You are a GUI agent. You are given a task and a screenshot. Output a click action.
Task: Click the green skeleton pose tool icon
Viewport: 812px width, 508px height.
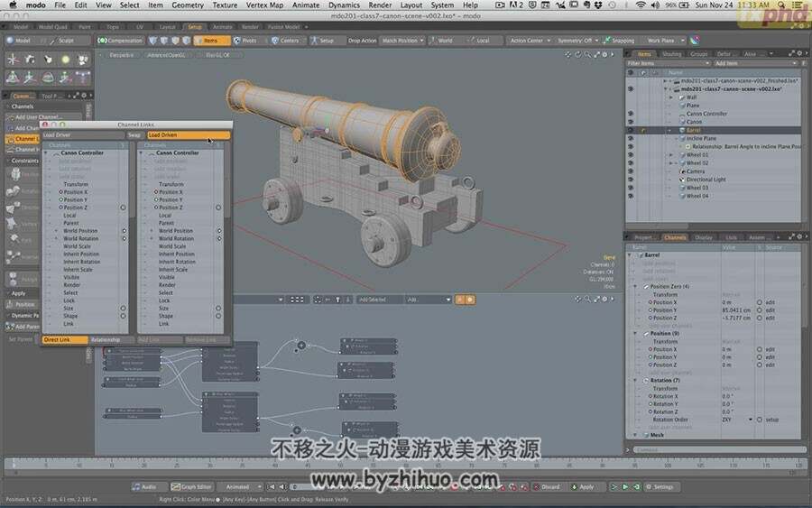pyautogui.click(x=13, y=79)
